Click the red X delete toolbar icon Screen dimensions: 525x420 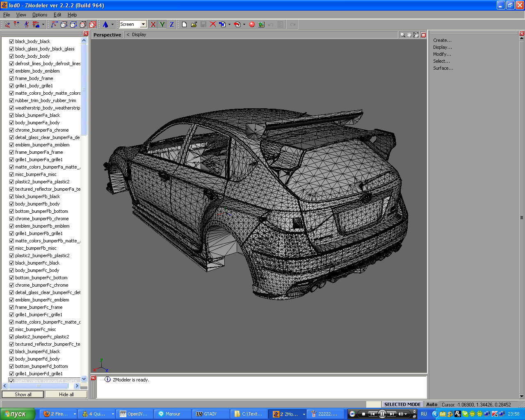point(213,25)
